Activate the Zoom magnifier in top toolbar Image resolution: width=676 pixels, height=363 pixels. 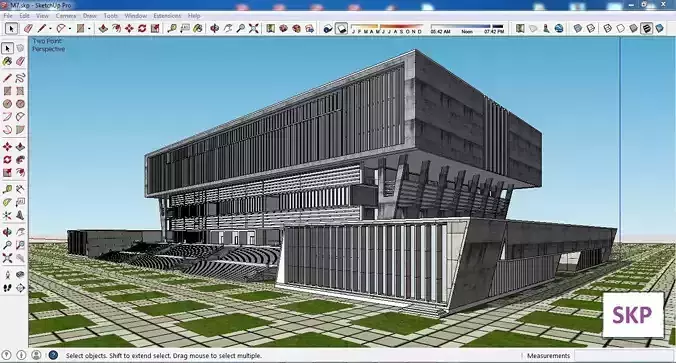(x=241, y=28)
